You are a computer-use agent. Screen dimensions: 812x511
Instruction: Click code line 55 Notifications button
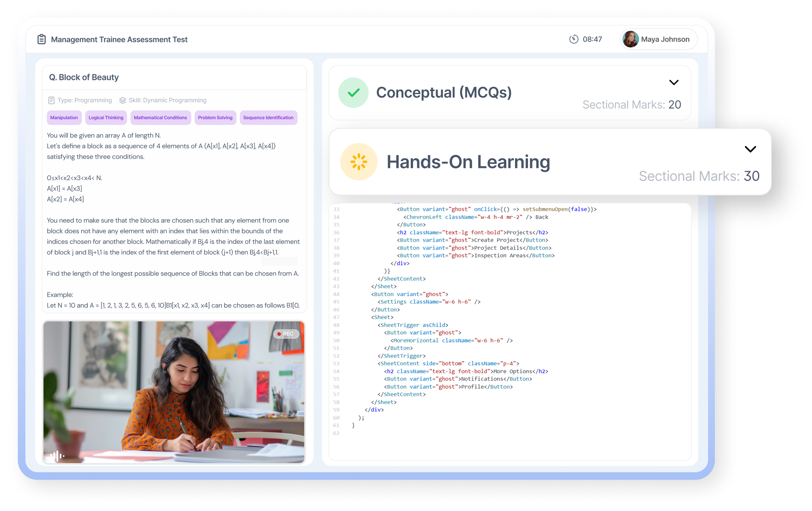[458, 379]
